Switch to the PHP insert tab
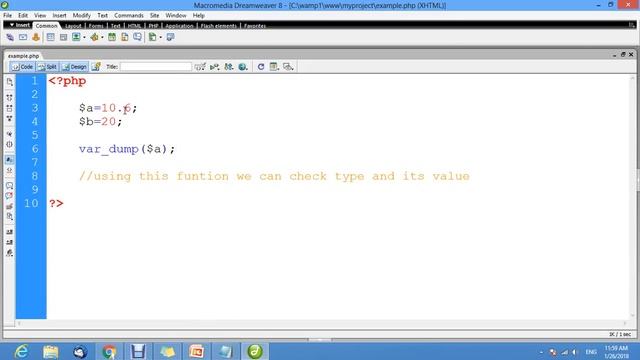The image size is (640, 360). coord(153,26)
